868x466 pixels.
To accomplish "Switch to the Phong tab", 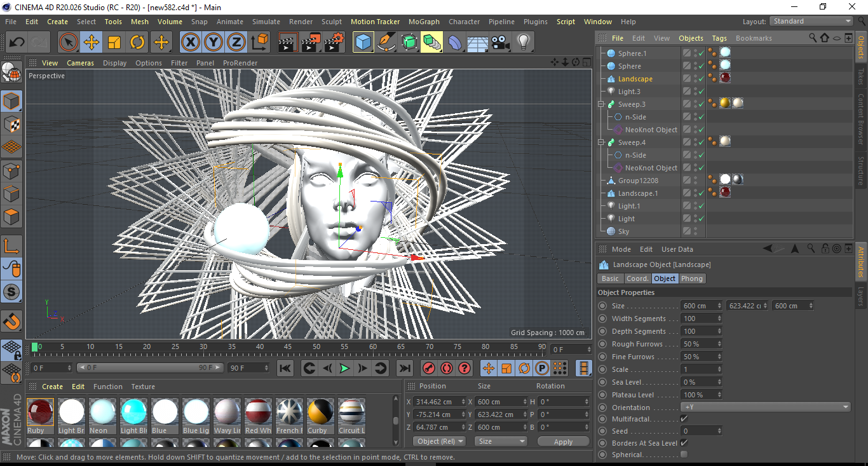I will (692, 278).
